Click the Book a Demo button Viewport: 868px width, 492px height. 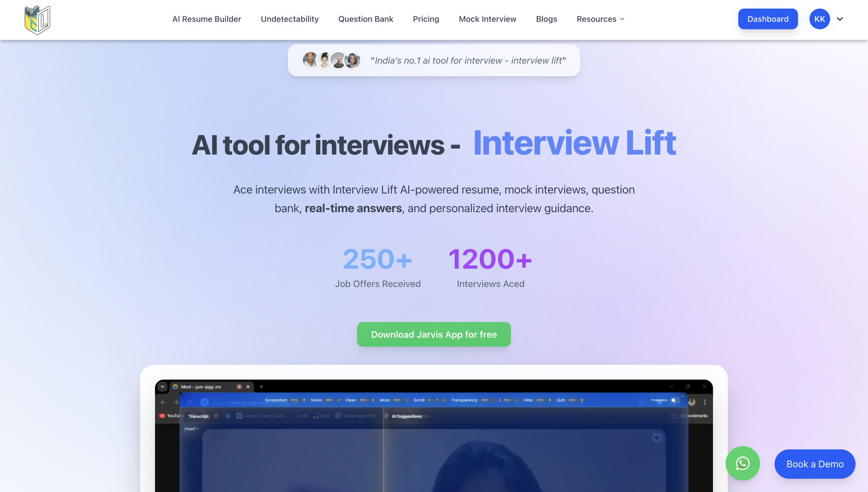tap(815, 464)
